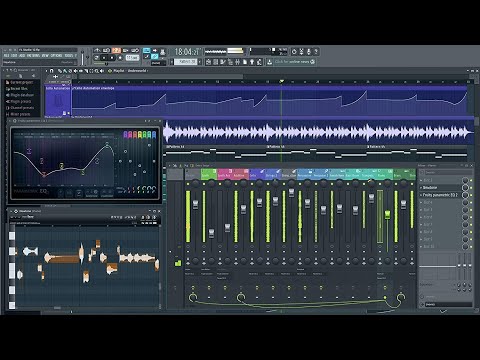
Task: Click the green selected-track fader in mixer
Action: (x=387, y=215)
